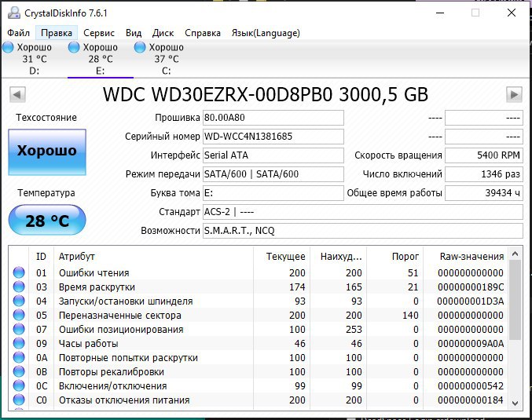Image resolution: width=532 pixels, height=420 pixels.
Task: Select the Запуски/остановки шпинделя row
Action: click(259, 301)
